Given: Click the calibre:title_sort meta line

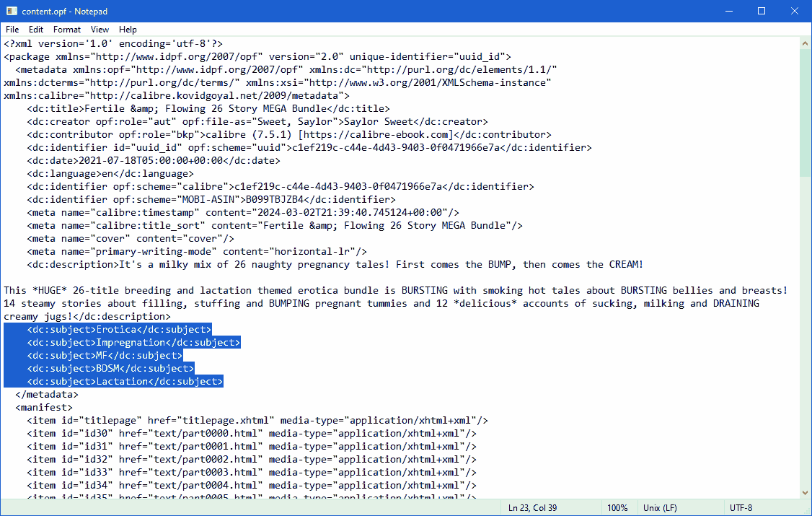Looking at the screenshot, I should (275, 225).
